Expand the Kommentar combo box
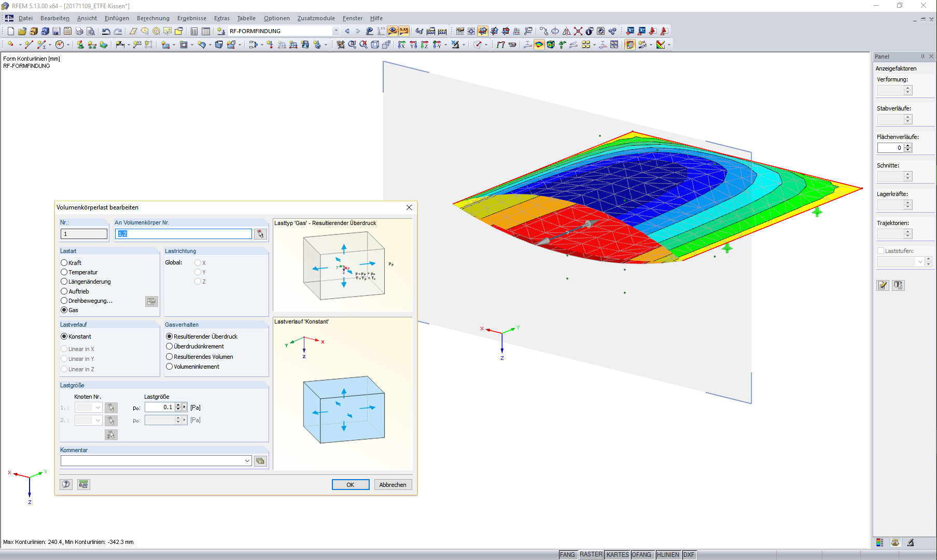 pyautogui.click(x=247, y=460)
